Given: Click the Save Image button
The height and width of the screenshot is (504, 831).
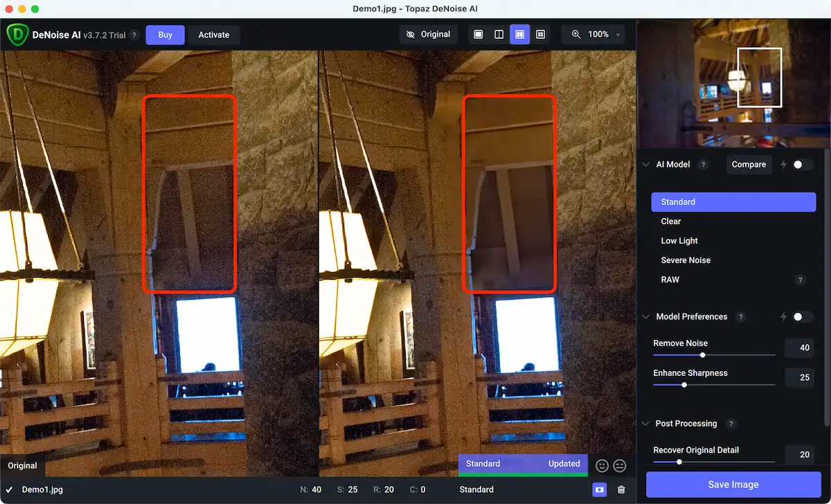Looking at the screenshot, I should (733, 485).
